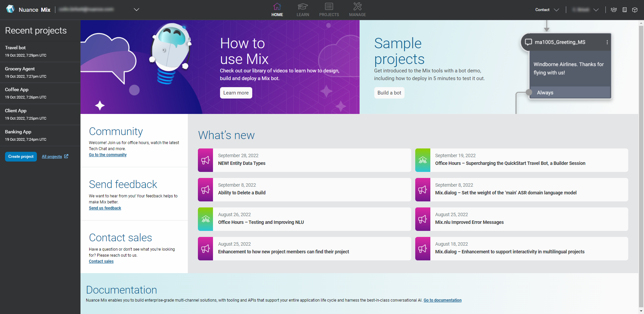Open the documentation book icon in header
Image resolution: width=644 pixels, height=314 pixels.
pyautogui.click(x=625, y=10)
